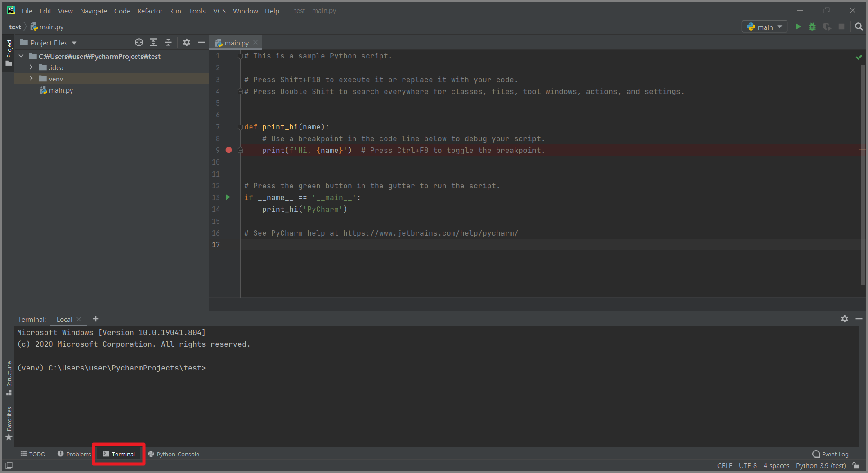
Task: Open the Event Log
Action: pyautogui.click(x=831, y=454)
